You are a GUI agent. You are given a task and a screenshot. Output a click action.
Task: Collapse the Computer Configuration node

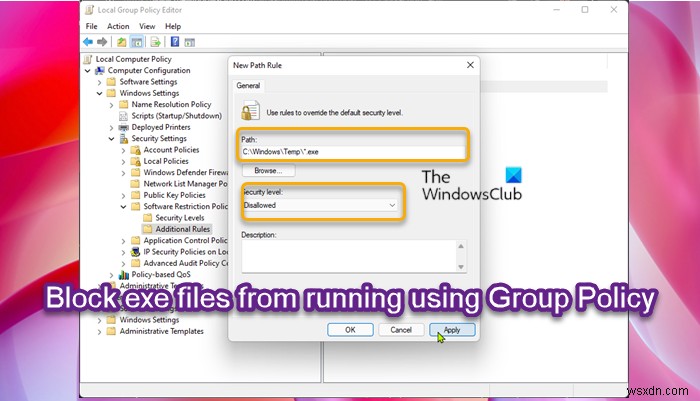coord(88,71)
